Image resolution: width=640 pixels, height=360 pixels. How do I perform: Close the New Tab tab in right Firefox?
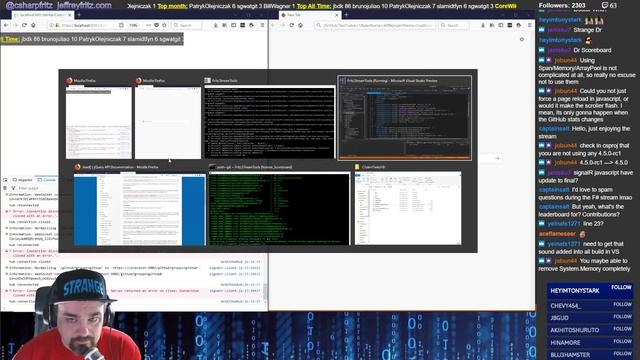point(337,15)
